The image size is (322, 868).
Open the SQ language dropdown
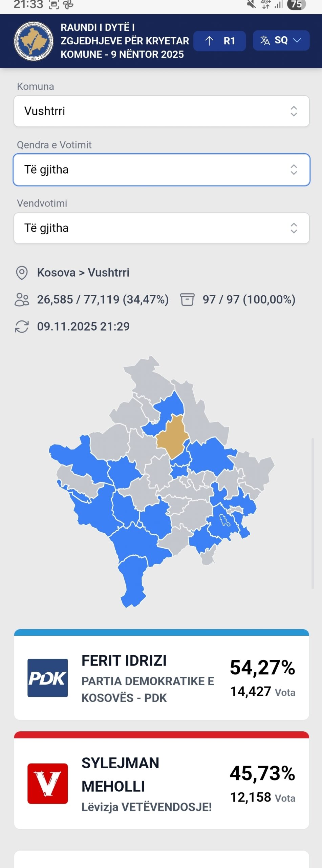tap(281, 41)
